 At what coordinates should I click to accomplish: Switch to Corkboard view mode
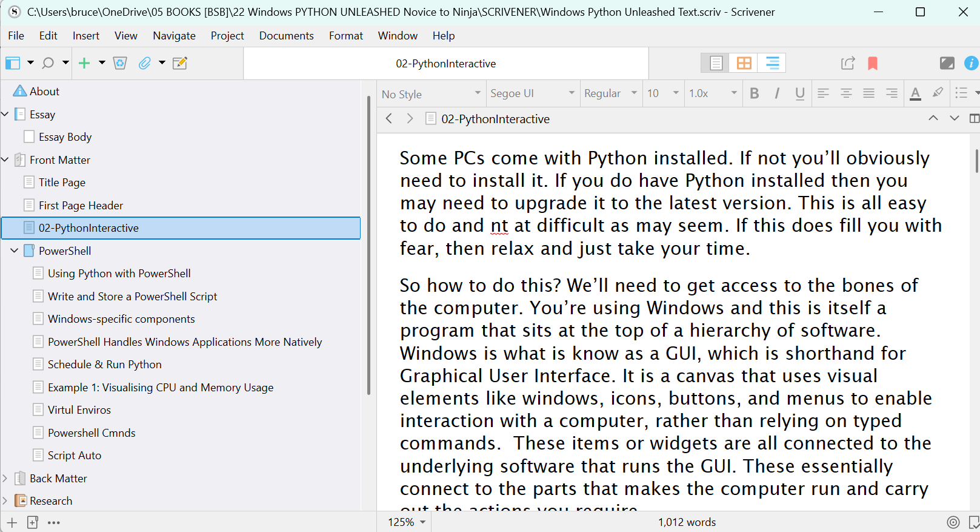click(744, 63)
